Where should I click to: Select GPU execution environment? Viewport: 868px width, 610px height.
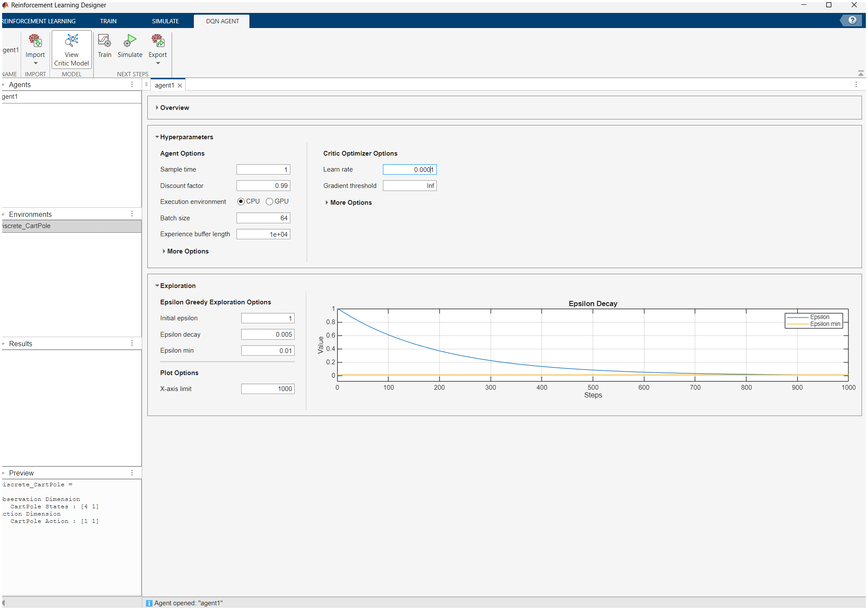point(270,201)
